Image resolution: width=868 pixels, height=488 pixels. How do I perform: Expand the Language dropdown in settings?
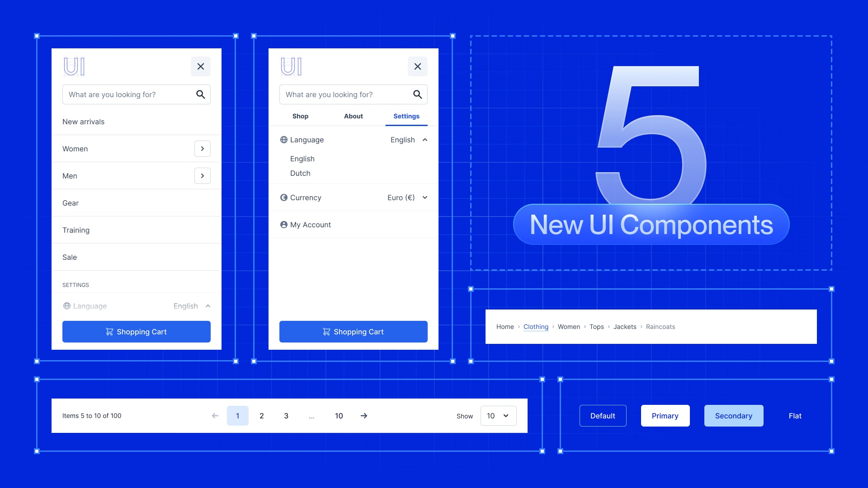click(x=208, y=305)
